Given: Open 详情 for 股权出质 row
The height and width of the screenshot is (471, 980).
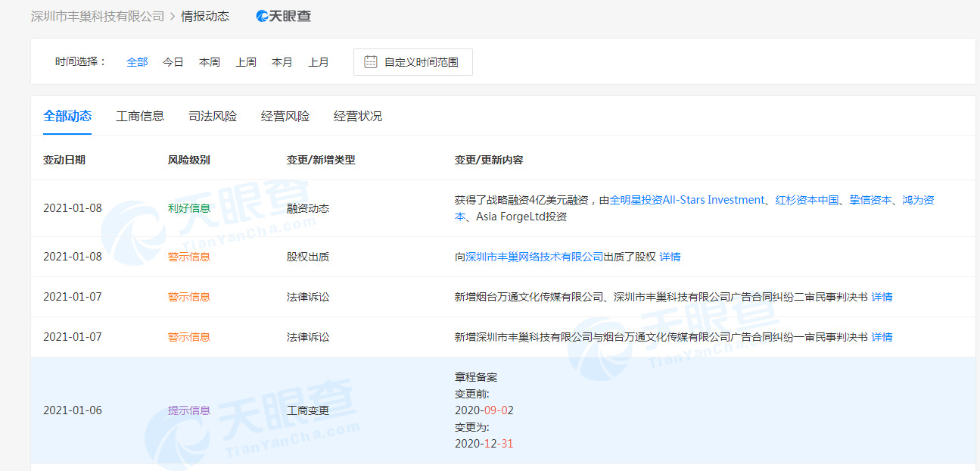Looking at the screenshot, I should [x=670, y=257].
